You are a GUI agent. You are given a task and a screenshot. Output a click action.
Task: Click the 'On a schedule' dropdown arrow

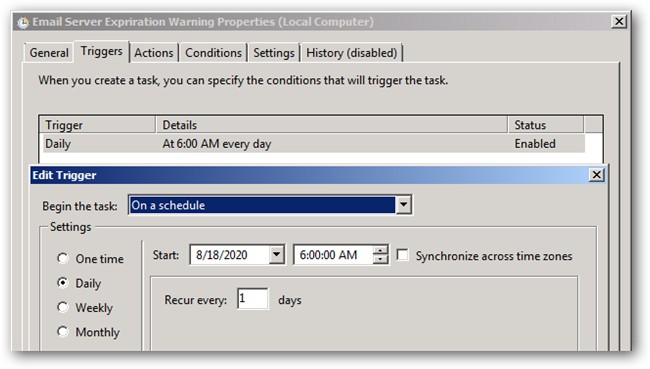(403, 205)
